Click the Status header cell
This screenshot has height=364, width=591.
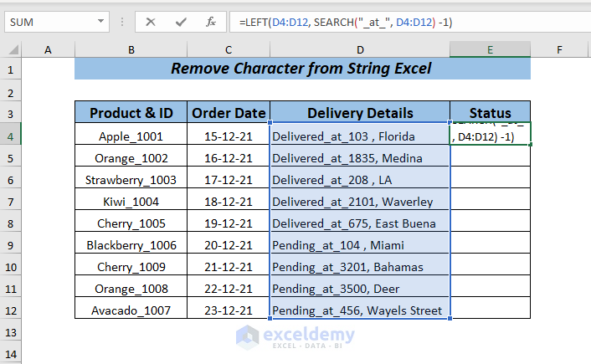point(490,113)
